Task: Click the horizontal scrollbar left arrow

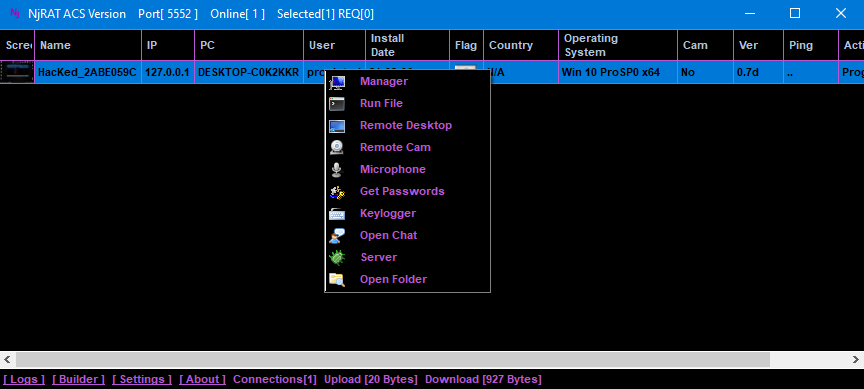Action: click(7, 360)
